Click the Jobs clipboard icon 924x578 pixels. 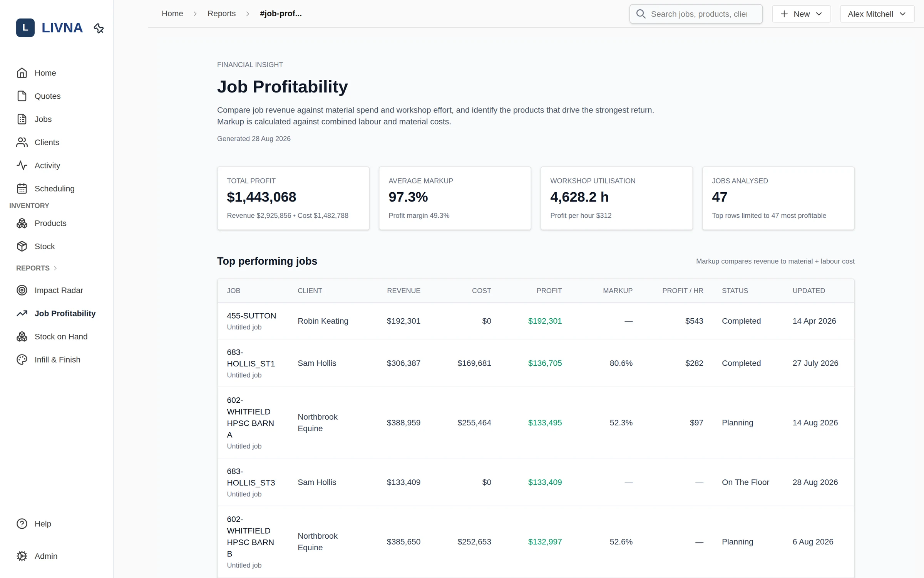(x=22, y=119)
